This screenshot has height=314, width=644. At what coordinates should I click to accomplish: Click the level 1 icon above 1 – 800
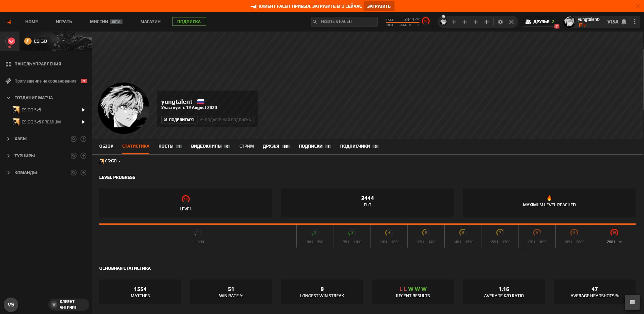[x=198, y=232]
